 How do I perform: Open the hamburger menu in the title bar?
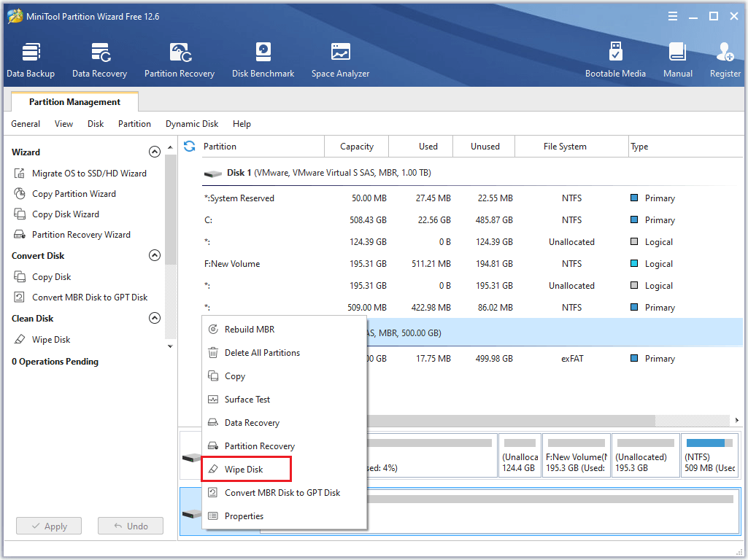click(x=673, y=16)
